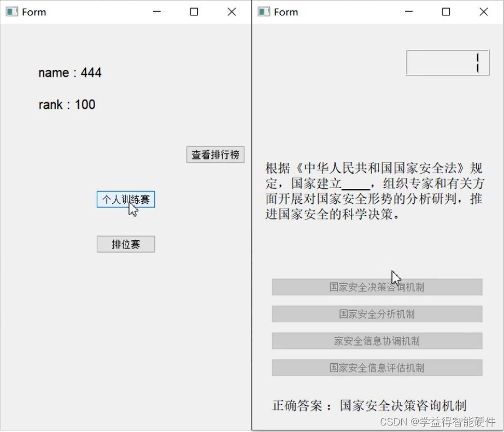Click the 'name : 444' label
The height and width of the screenshot is (432, 504).
coord(70,73)
